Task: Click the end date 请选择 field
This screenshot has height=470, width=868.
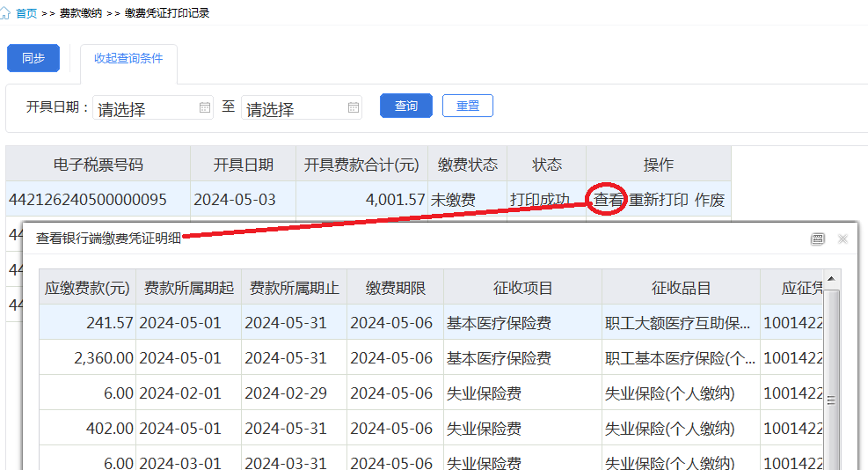Action: click(x=301, y=107)
